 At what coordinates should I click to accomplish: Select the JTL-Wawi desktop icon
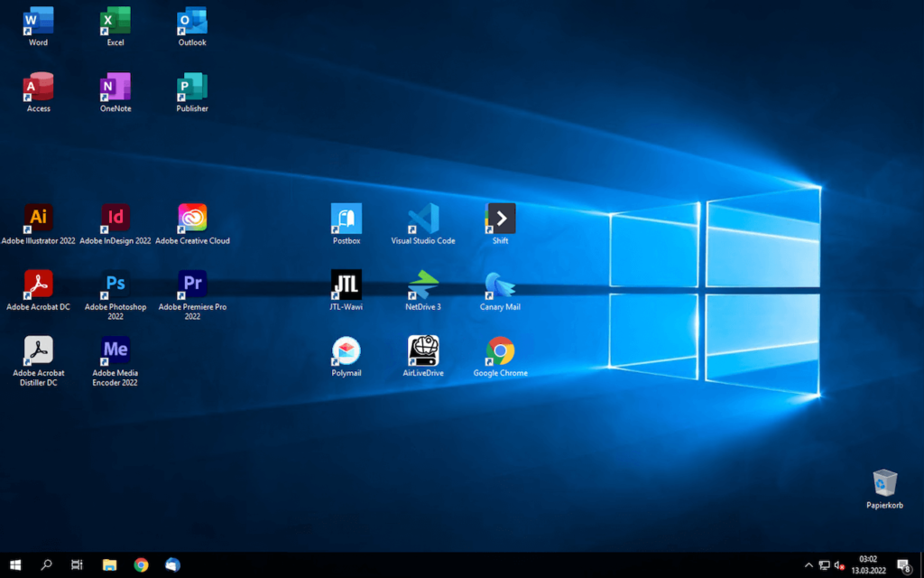(x=346, y=290)
